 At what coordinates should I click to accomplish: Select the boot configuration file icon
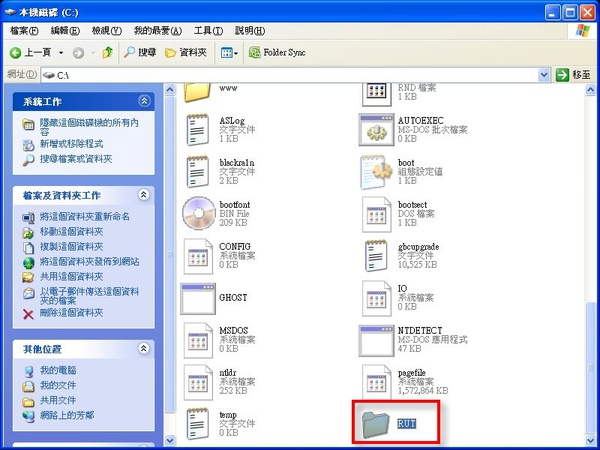[x=377, y=171]
